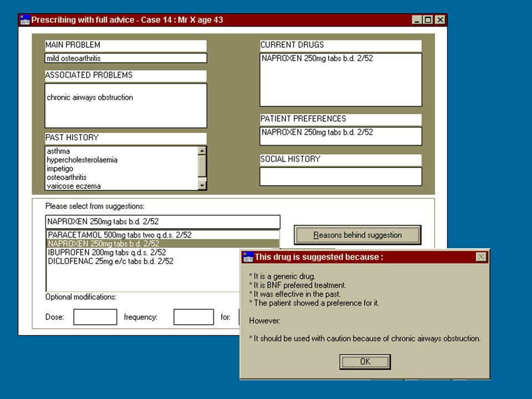Click the Past History scrollbar thumb
Viewport: 532px width, 399px height.
pos(202,166)
